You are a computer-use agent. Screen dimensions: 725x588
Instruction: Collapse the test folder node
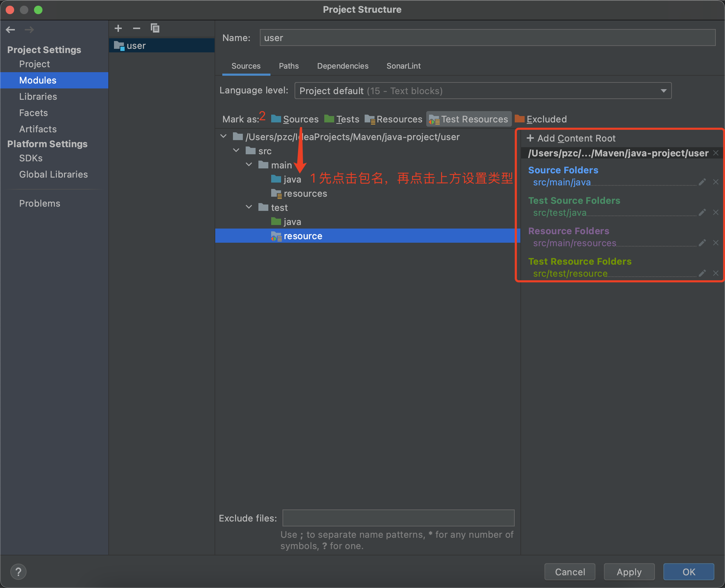click(249, 207)
